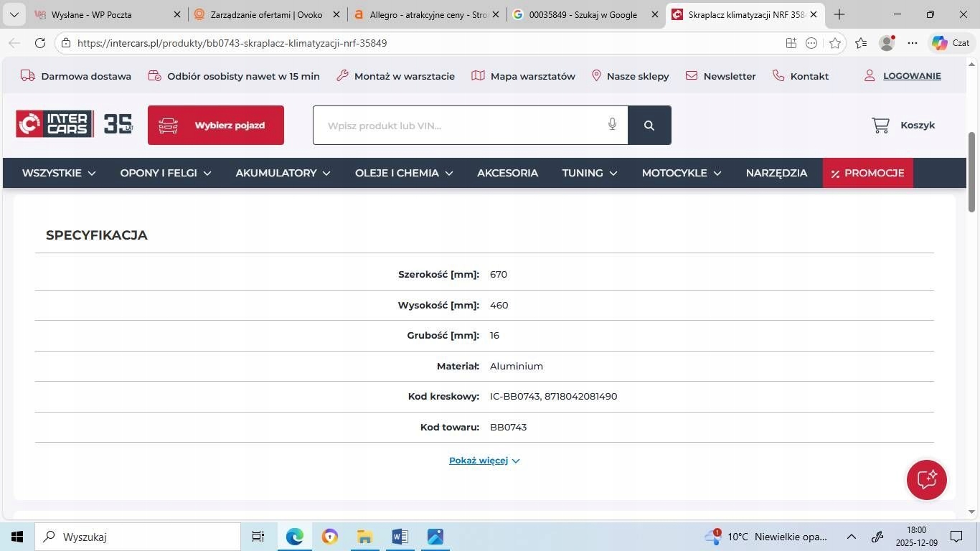Viewport: 980px width, 551px height.
Task: Click the LOGOWANIE login link
Action: [912, 76]
